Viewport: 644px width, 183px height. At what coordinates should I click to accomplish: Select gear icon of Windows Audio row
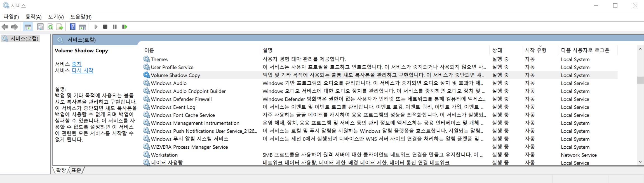coord(147,83)
